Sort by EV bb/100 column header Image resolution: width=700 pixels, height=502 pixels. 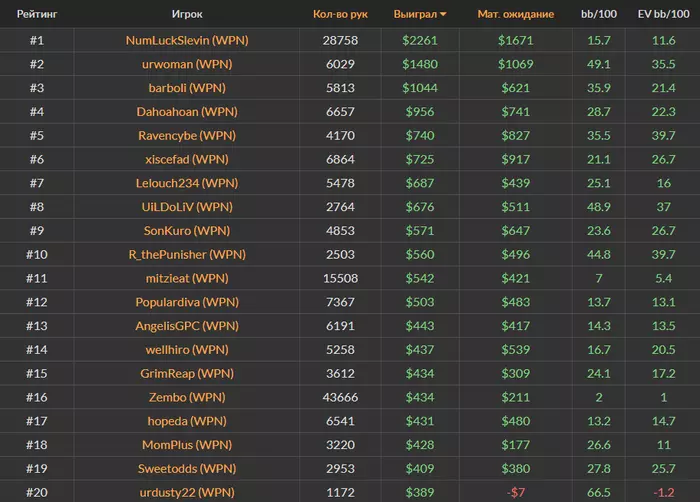point(663,14)
